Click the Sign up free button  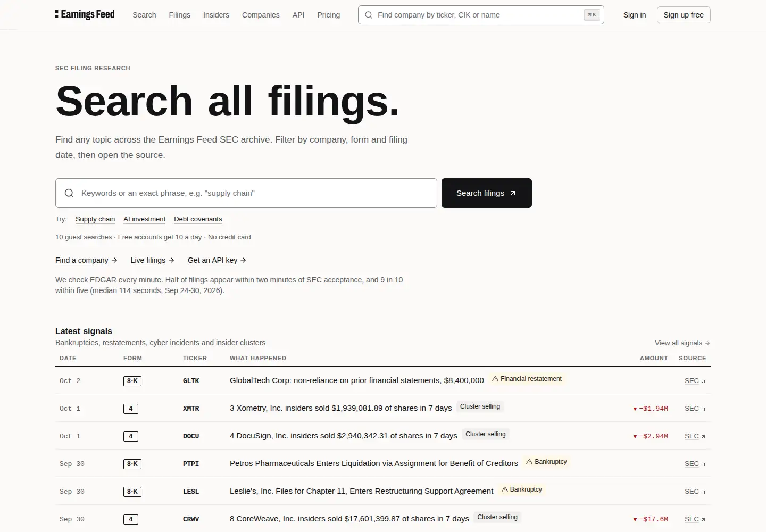click(x=684, y=15)
